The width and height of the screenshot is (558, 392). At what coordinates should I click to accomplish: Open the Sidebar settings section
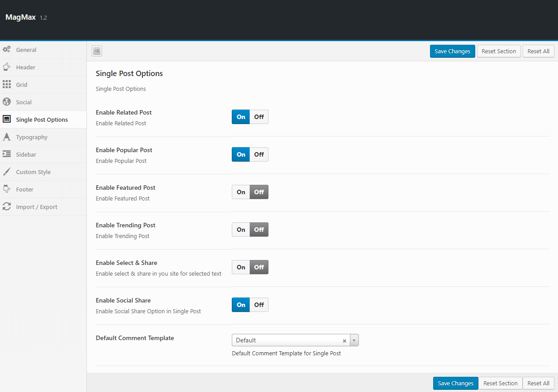(x=26, y=154)
